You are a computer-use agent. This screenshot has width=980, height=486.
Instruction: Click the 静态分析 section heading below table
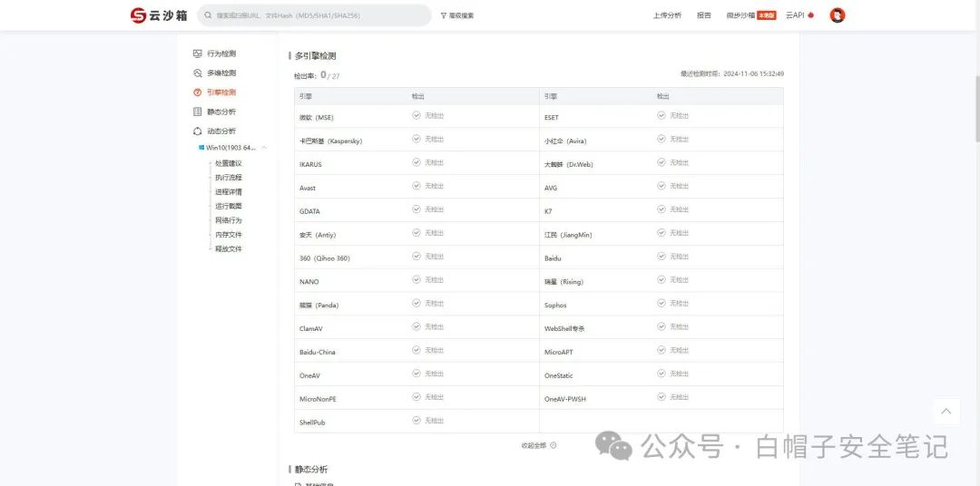[x=310, y=469]
